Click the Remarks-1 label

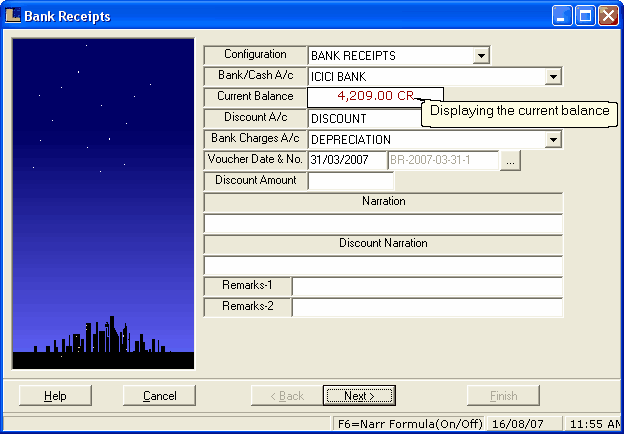[247, 286]
